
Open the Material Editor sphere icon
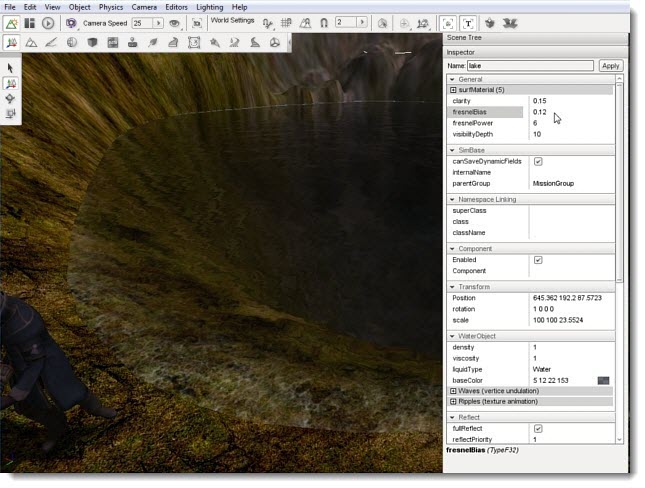(x=72, y=42)
